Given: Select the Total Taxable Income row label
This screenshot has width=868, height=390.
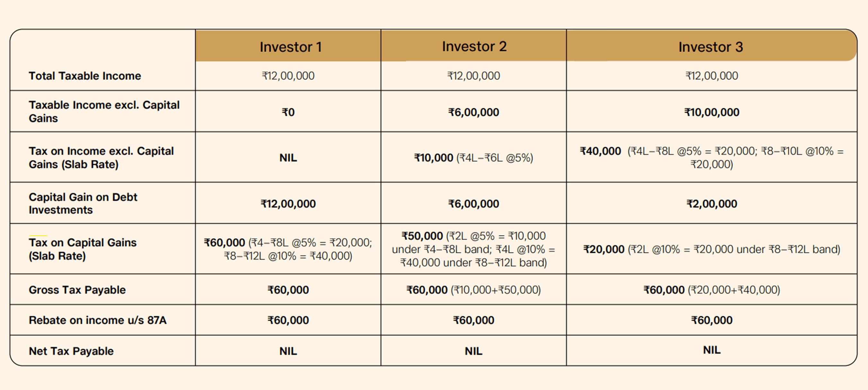Looking at the screenshot, I should coord(84,76).
